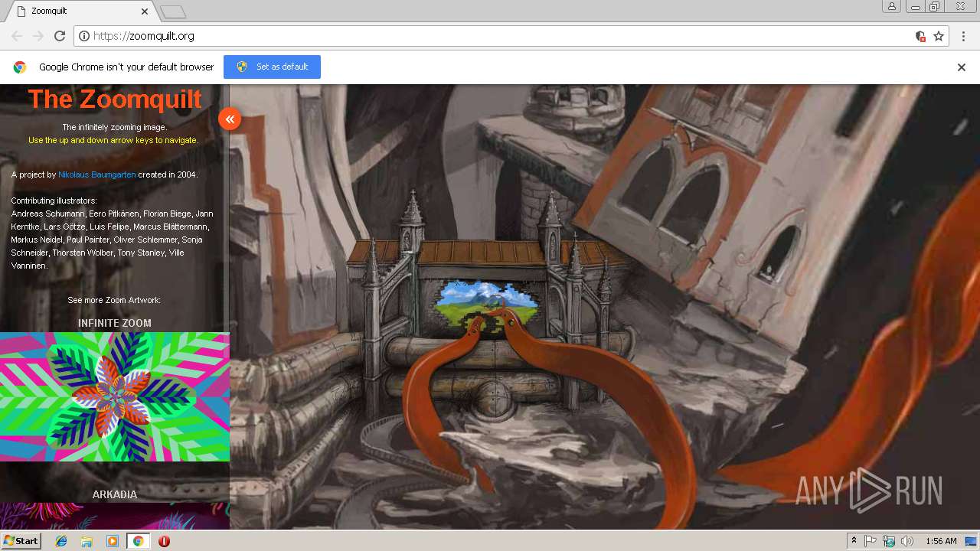This screenshot has height=551, width=980.
Task: Reload the Zoomquilt page
Action: (x=60, y=36)
